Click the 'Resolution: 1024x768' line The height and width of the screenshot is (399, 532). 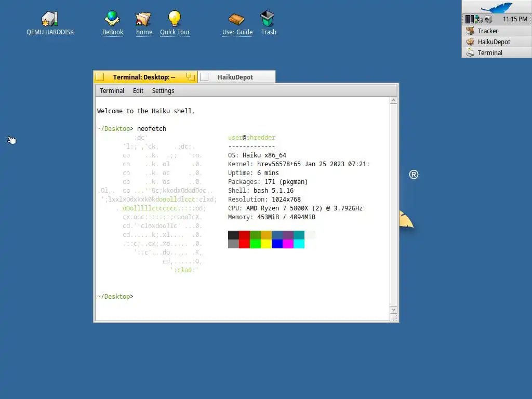(x=264, y=199)
